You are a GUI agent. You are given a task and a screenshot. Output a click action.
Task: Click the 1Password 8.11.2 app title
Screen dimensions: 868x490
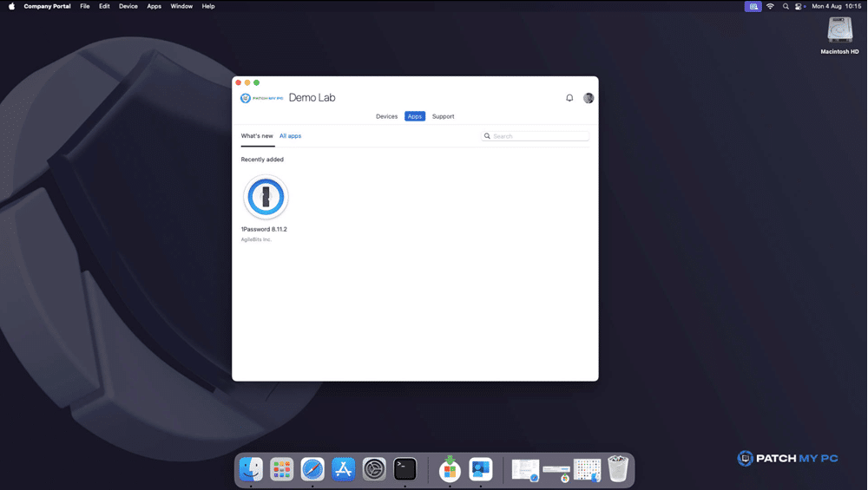coord(264,229)
